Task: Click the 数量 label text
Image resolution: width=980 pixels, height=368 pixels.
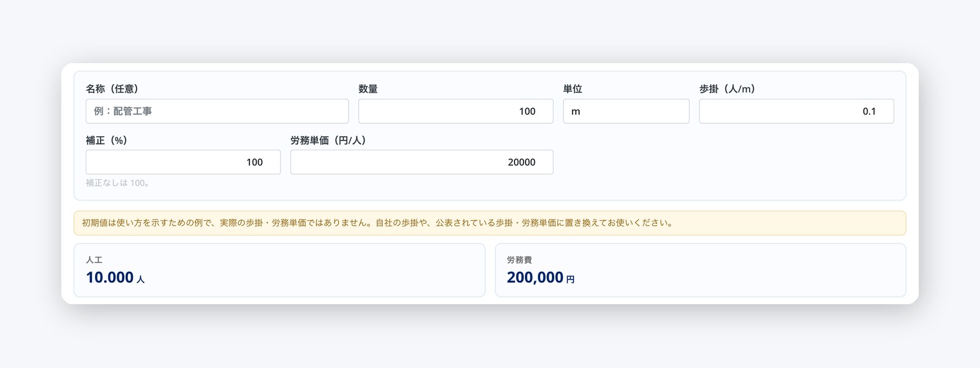Action: [368, 89]
